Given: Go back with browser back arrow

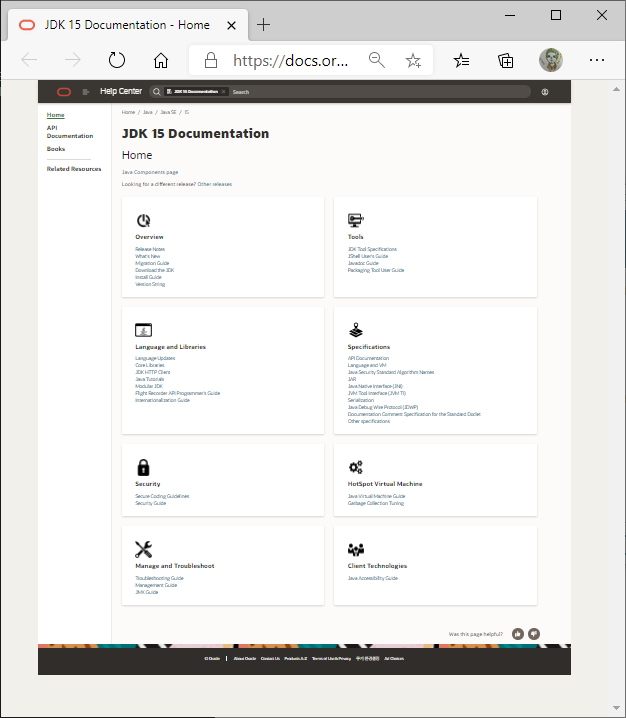Looking at the screenshot, I should (x=29, y=60).
